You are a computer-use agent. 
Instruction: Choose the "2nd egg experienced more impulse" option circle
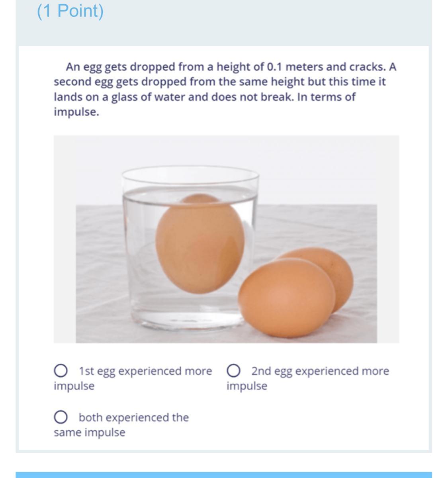click(x=233, y=371)
